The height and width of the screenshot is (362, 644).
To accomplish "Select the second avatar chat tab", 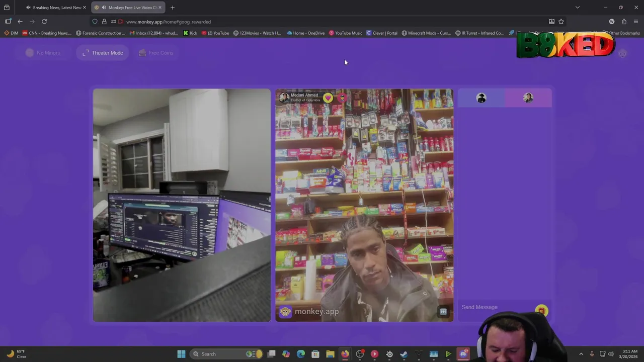I will (528, 98).
